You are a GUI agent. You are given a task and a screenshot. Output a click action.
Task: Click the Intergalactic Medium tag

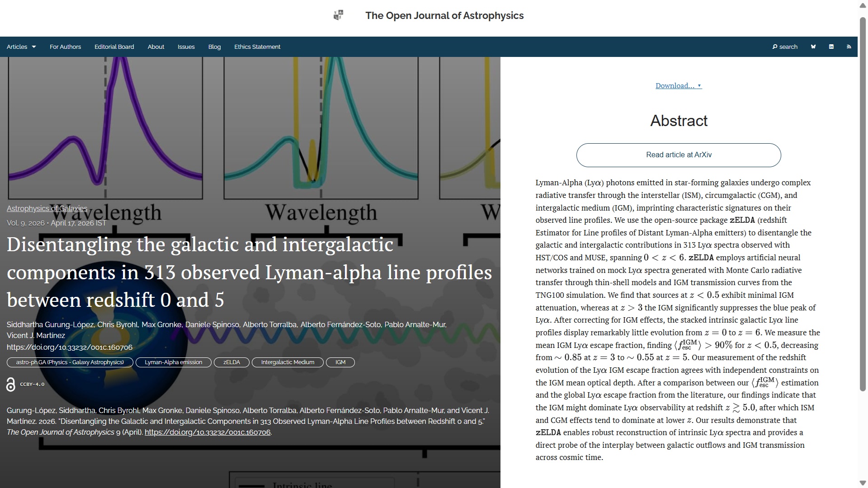pos(288,362)
